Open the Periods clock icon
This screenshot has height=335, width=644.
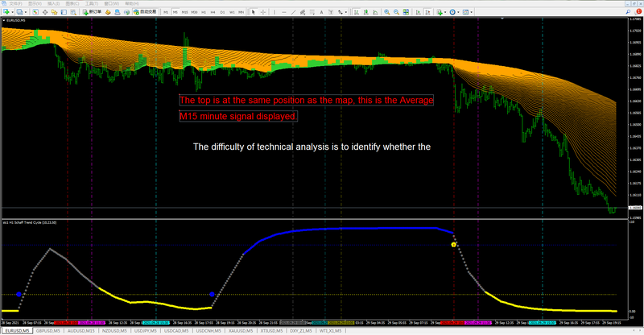coord(452,12)
